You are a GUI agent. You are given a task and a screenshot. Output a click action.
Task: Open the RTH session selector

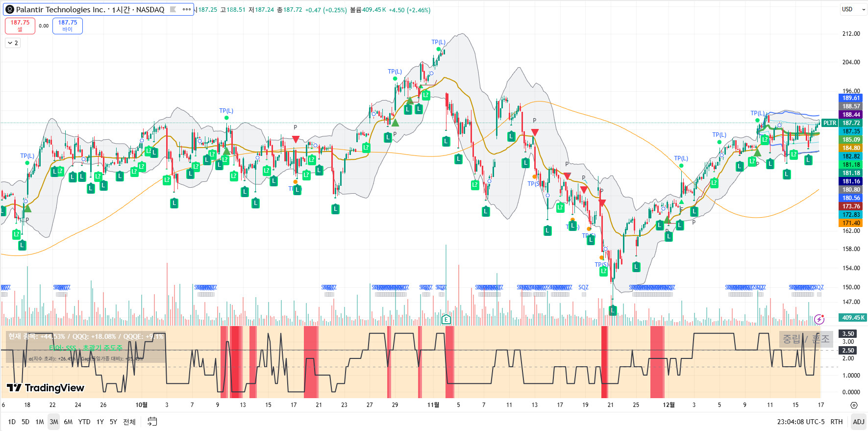[x=837, y=422]
